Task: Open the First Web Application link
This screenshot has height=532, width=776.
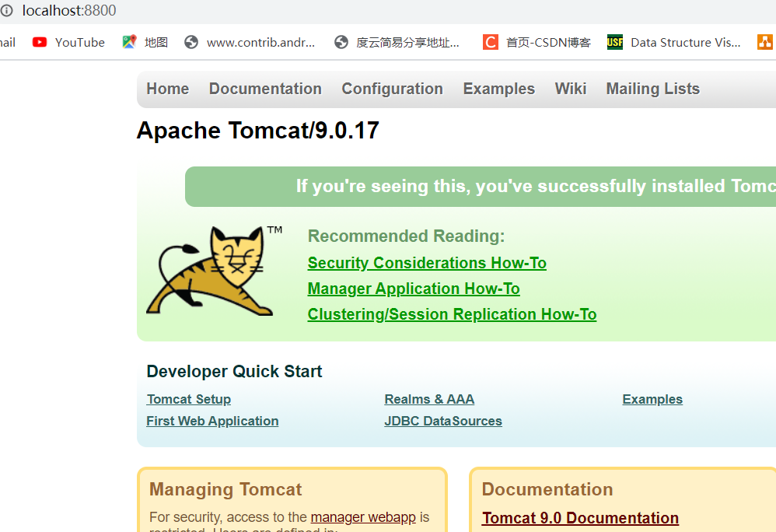Action: pos(212,421)
